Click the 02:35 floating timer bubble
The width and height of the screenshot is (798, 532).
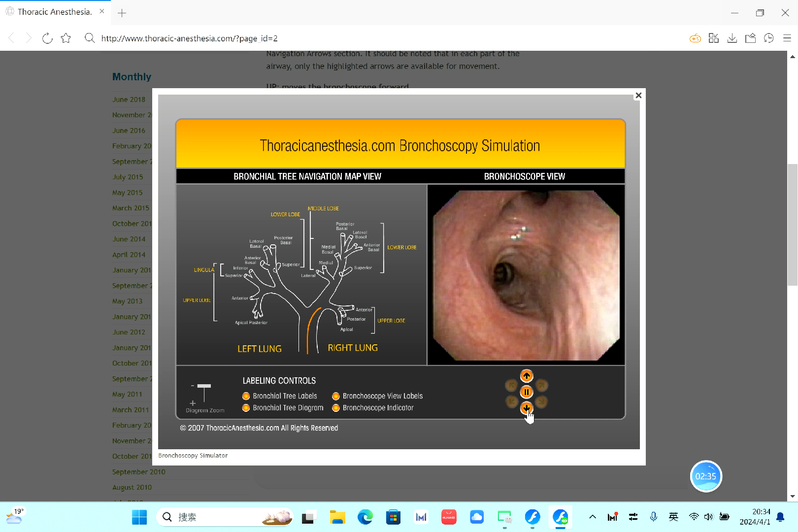tap(706, 476)
